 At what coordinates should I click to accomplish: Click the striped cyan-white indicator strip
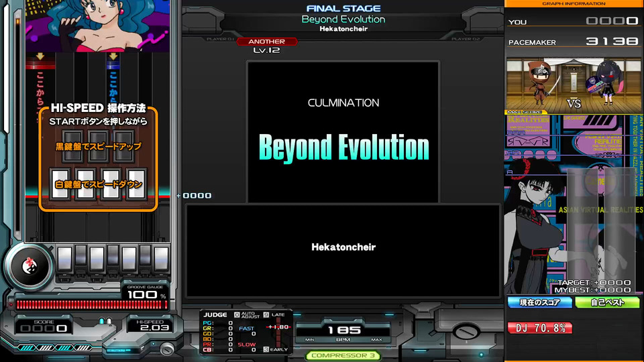tap(55, 348)
